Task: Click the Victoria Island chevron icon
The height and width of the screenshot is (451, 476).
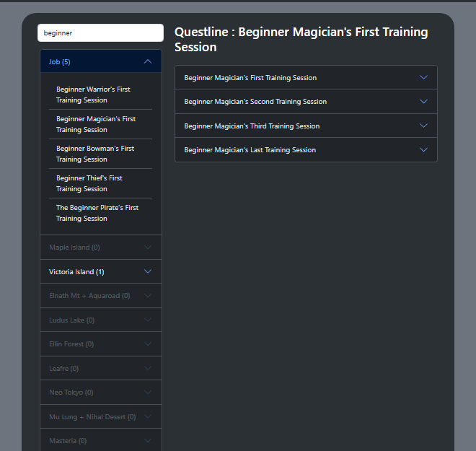Action: [x=148, y=271]
